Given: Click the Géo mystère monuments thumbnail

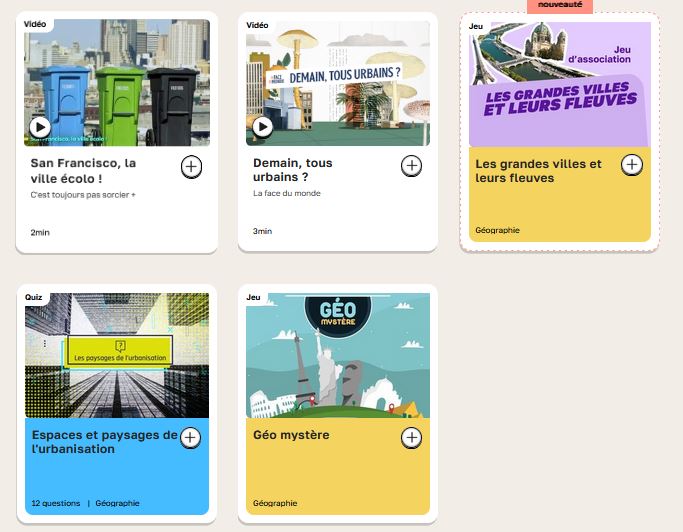Looking at the screenshot, I should point(338,355).
